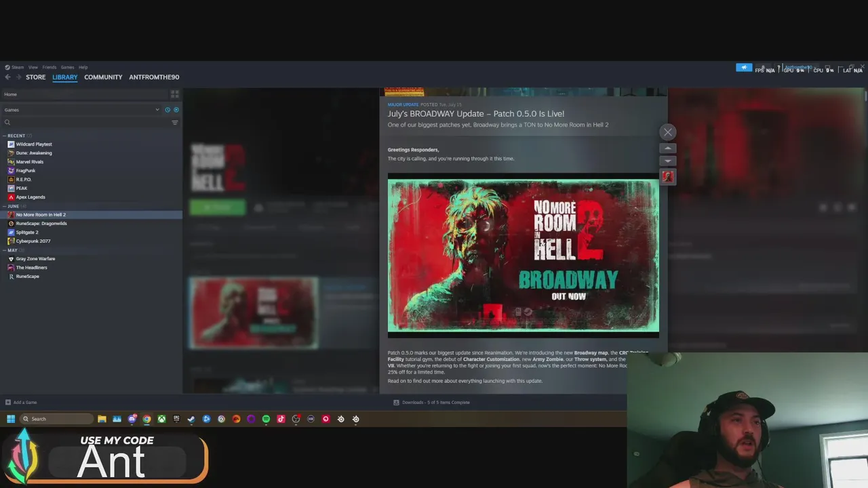This screenshot has width=868, height=488.
Task: Open Google Chrome from taskbar
Action: coord(146,419)
